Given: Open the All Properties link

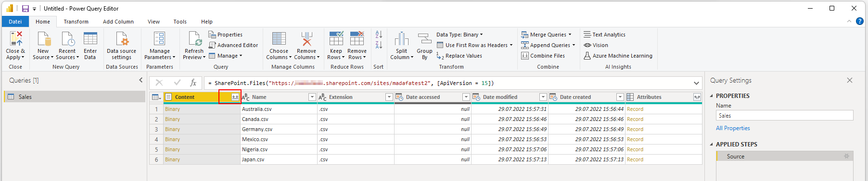Looking at the screenshot, I should tap(733, 128).
